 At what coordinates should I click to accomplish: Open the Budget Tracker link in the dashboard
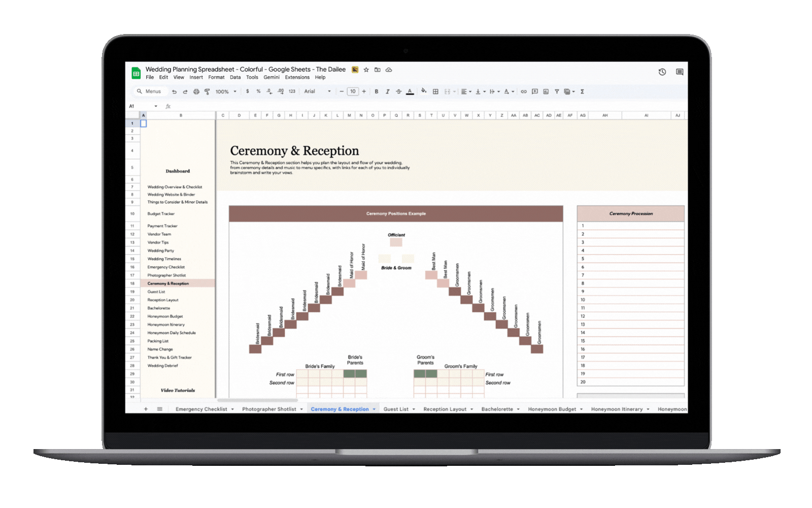161,214
